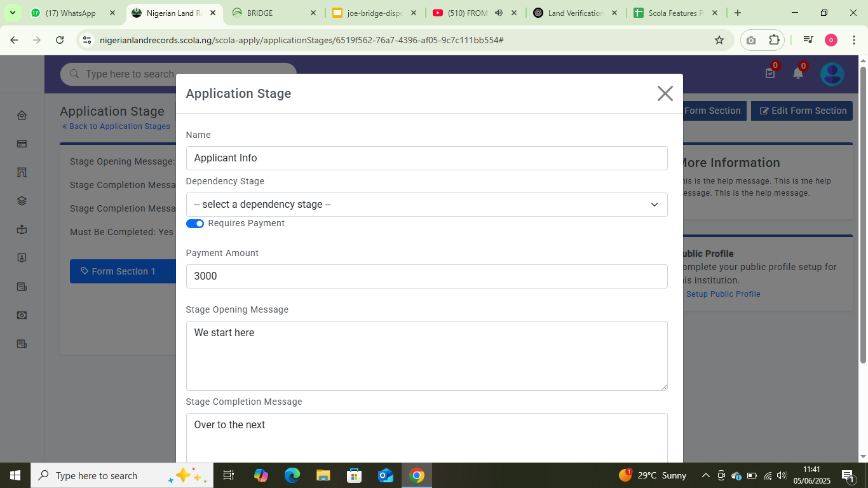Image resolution: width=868 pixels, height=488 pixels.
Task: Click the tasks checklist icon in header
Action: [770, 74]
